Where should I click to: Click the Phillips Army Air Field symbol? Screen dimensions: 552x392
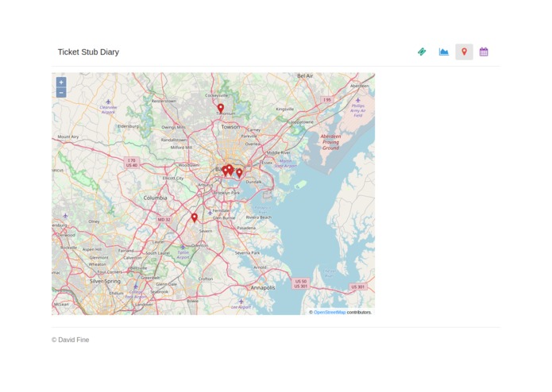(x=358, y=100)
